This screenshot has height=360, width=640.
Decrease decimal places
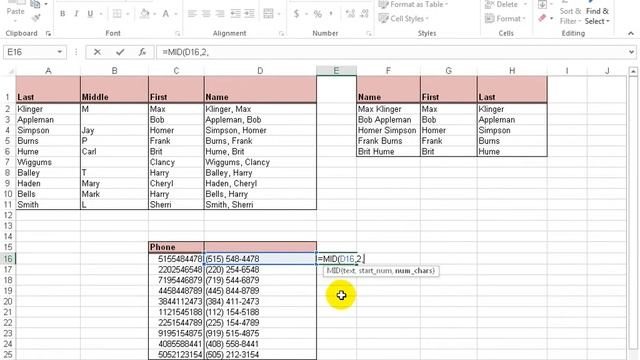(x=364, y=14)
